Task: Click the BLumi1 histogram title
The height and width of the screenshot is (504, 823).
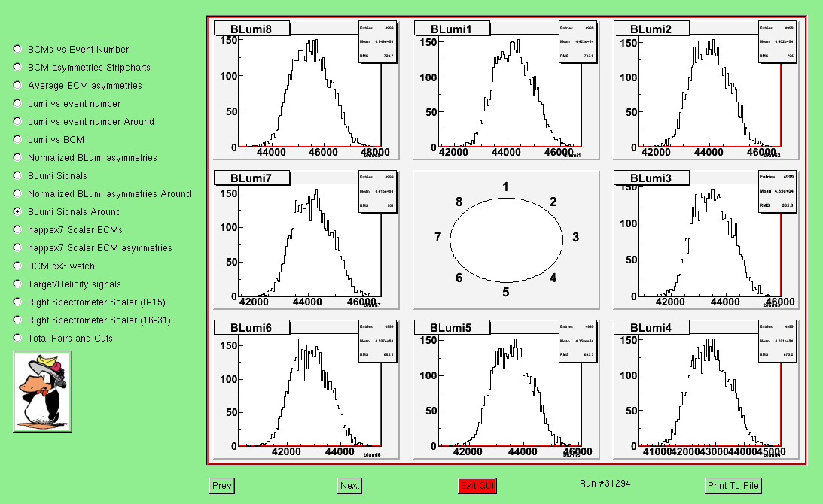Action: coord(452,29)
